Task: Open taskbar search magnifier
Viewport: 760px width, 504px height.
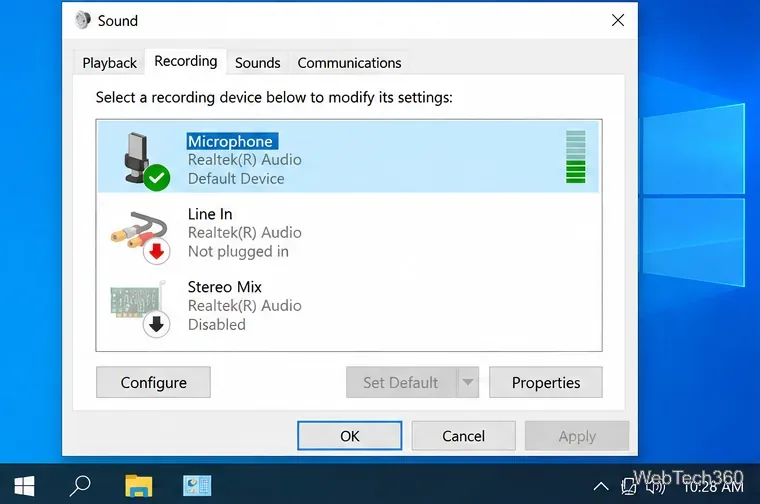Action: (80, 485)
